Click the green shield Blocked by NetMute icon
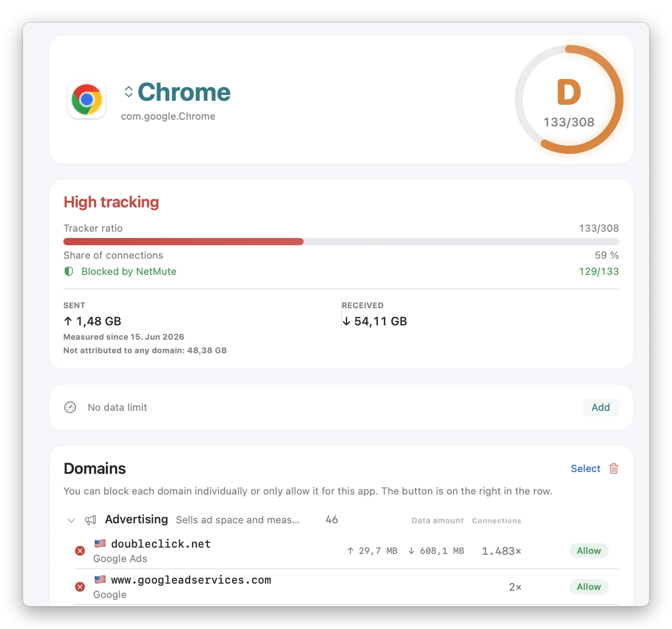Screen dimensions: 672x629 (x=69, y=271)
